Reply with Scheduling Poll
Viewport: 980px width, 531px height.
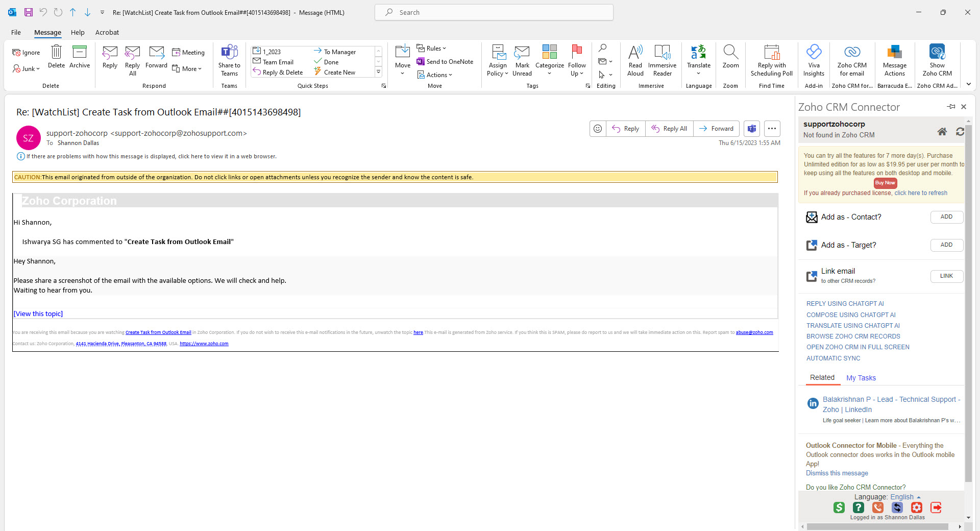tap(772, 61)
